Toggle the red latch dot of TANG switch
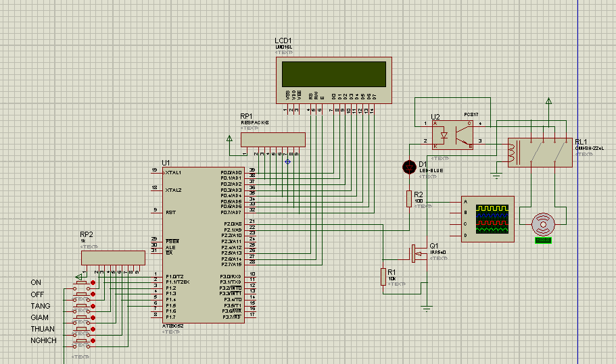The image size is (616, 364). click(x=93, y=305)
